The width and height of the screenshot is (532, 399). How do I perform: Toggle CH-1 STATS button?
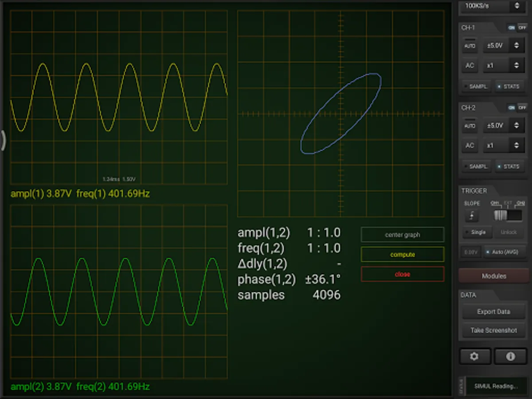pyautogui.click(x=509, y=86)
